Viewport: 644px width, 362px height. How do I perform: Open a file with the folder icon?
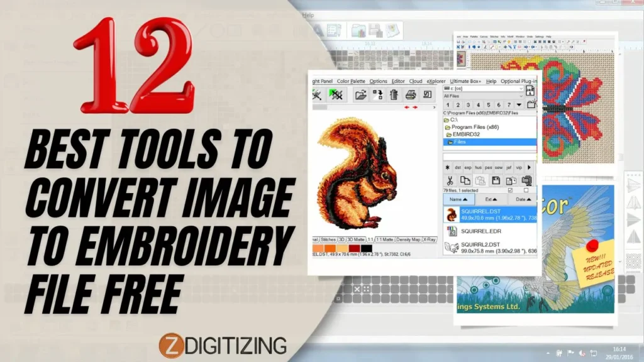(x=360, y=94)
